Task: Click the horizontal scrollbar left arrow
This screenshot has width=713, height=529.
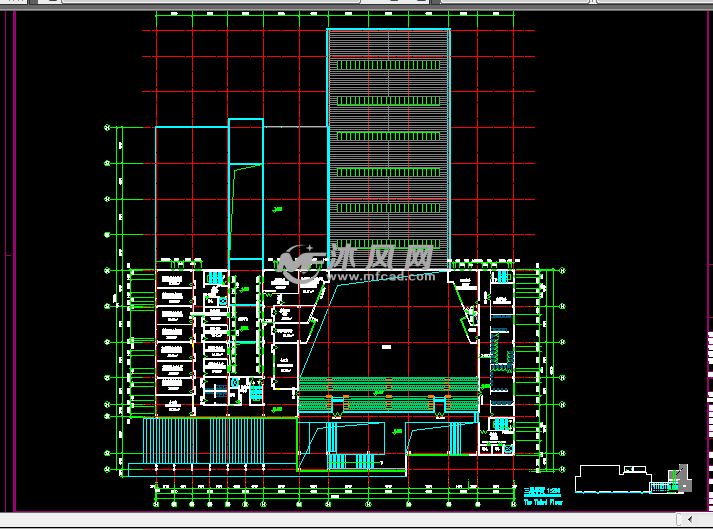Action: pos(690,519)
